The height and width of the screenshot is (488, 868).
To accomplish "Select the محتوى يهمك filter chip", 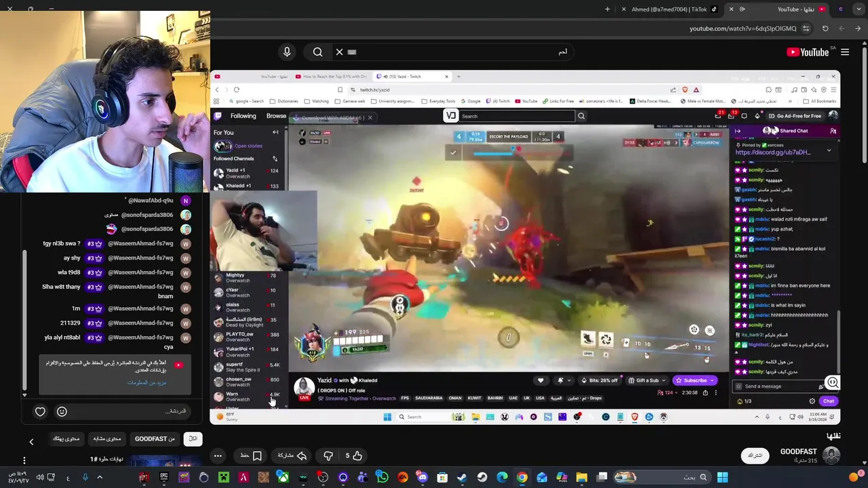I will point(66,439).
